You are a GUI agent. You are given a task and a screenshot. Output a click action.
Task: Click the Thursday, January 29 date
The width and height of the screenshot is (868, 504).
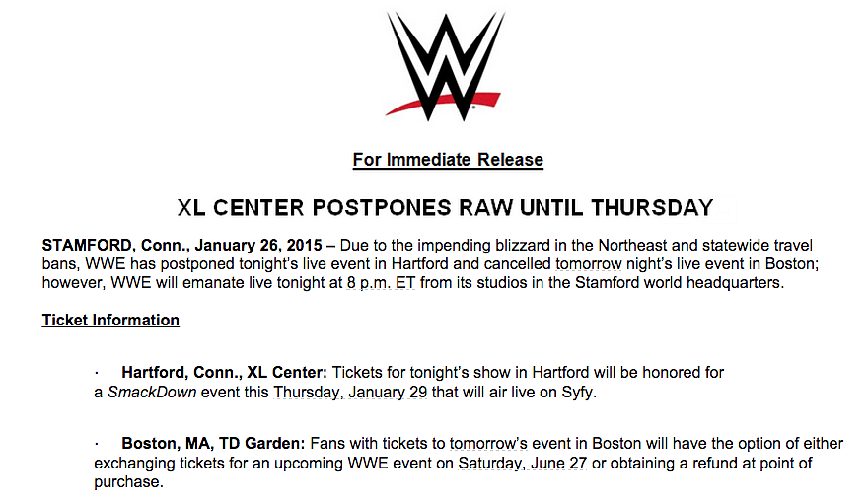[350, 393]
